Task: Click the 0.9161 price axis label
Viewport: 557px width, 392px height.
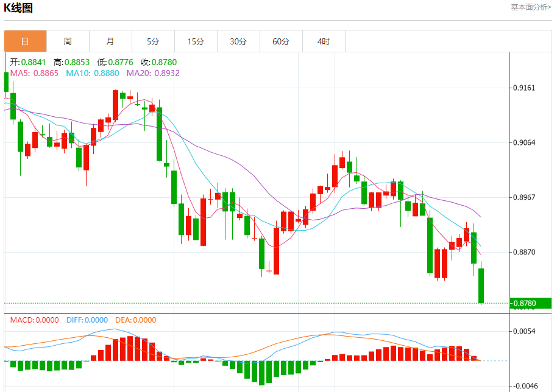Action: pyautogui.click(x=524, y=88)
